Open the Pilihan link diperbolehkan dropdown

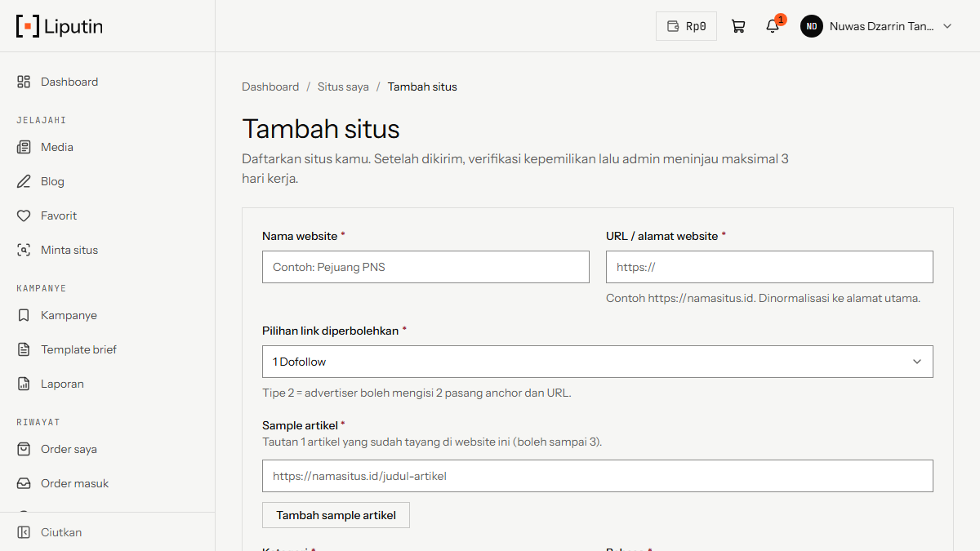[598, 362]
